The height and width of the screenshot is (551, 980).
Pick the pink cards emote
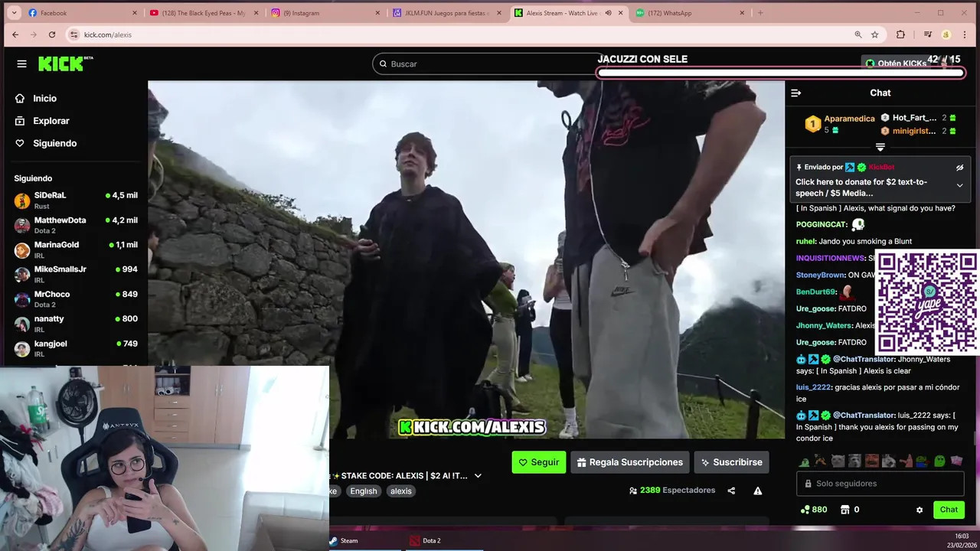956,461
